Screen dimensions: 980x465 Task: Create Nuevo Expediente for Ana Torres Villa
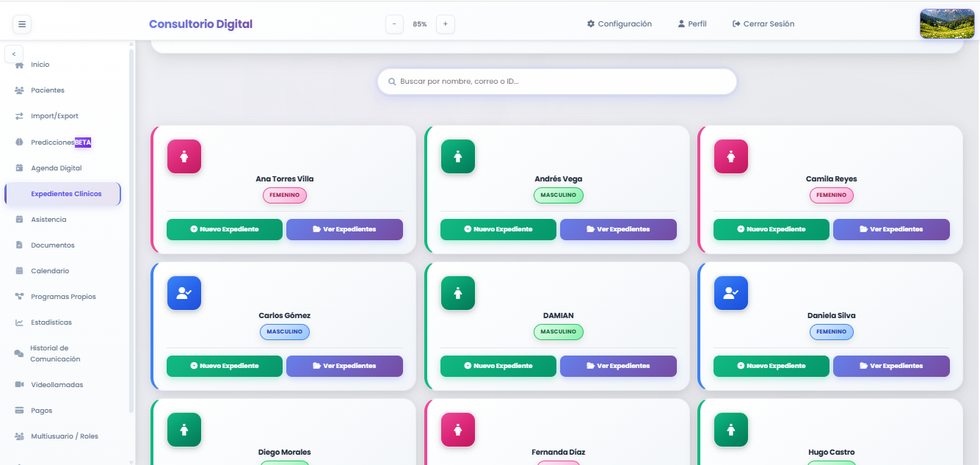pyautogui.click(x=225, y=229)
